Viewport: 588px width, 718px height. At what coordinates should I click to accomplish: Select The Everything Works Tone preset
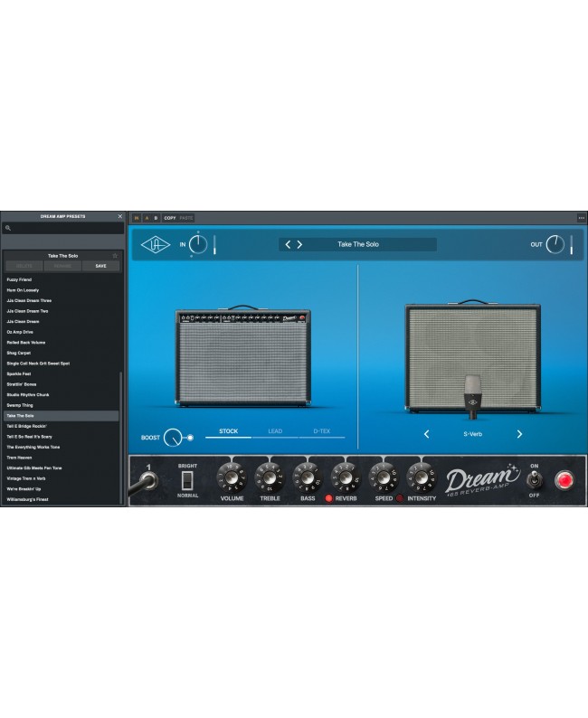click(x=61, y=448)
